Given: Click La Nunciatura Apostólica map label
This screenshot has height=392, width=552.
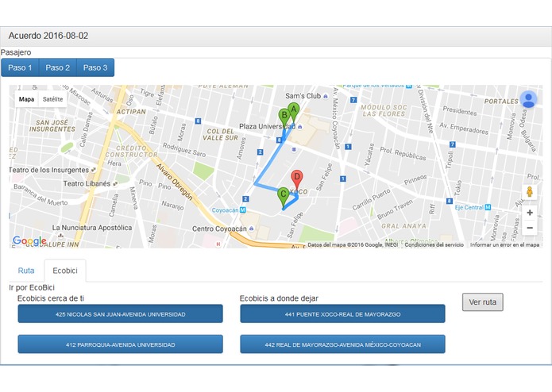Looking at the screenshot, I should (x=92, y=228).
